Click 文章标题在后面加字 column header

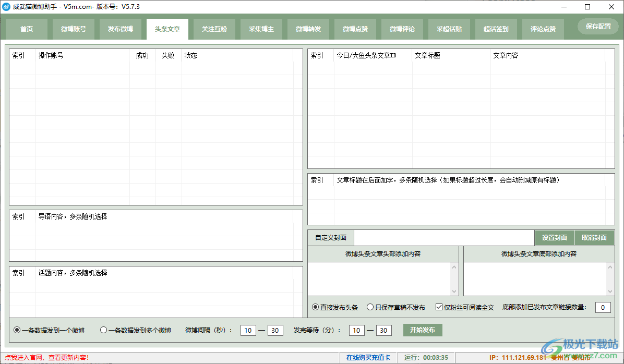coord(469,180)
